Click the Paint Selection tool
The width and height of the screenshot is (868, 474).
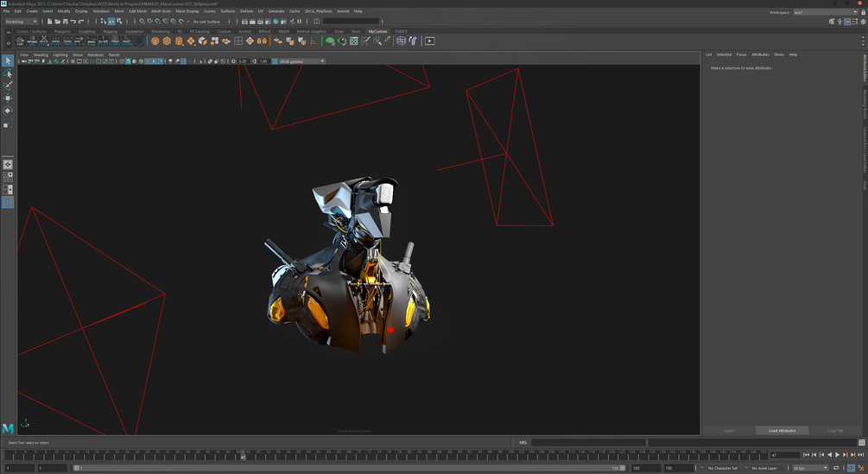pos(8,85)
